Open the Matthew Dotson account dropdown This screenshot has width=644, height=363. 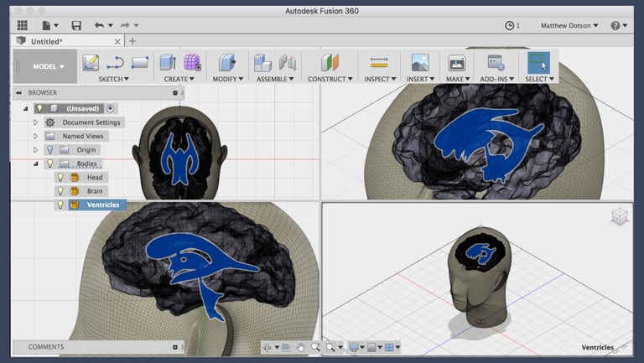pyautogui.click(x=569, y=25)
